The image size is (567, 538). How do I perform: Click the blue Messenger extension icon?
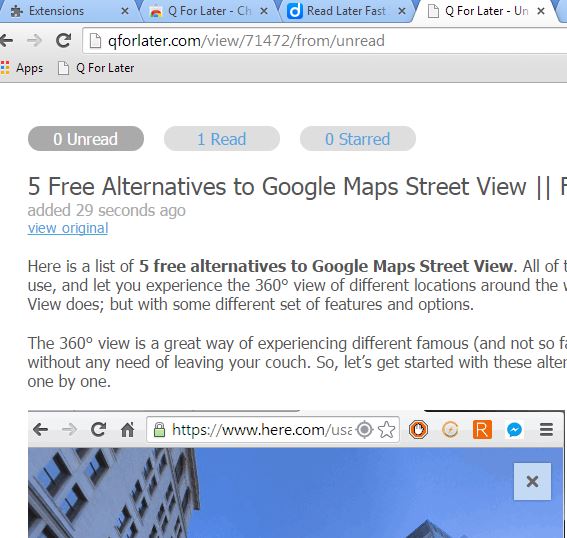(514, 430)
